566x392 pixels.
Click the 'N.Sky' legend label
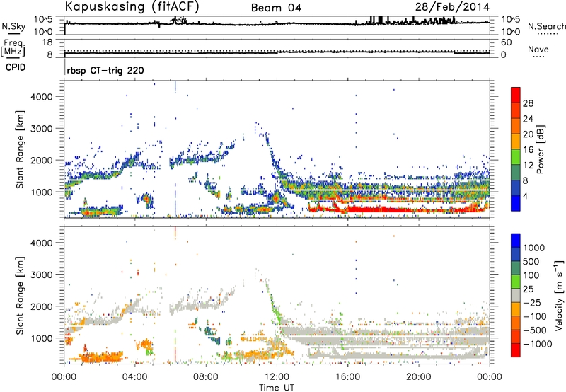[13, 26]
